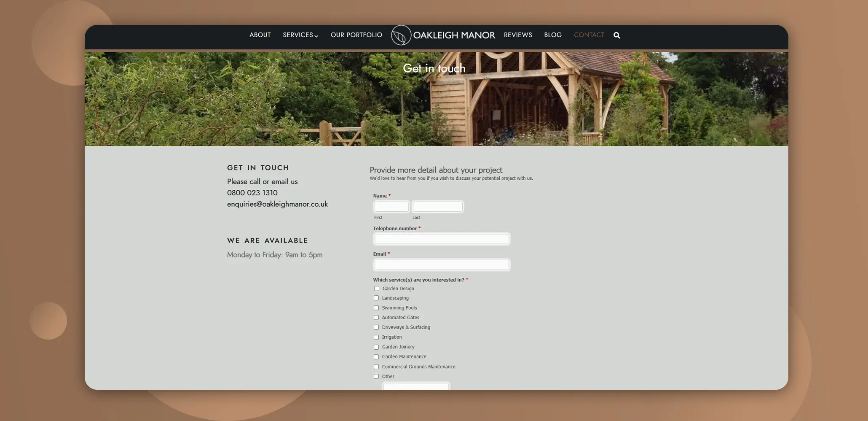Click the "We'd love to hear from you" subtitle
Screen dimensions: 868x421
click(x=451, y=178)
